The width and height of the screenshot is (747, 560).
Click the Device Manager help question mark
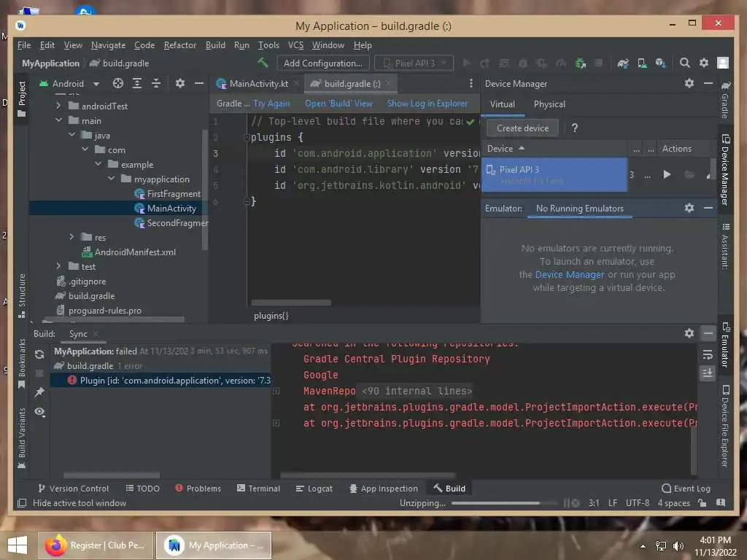coord(575,128)
